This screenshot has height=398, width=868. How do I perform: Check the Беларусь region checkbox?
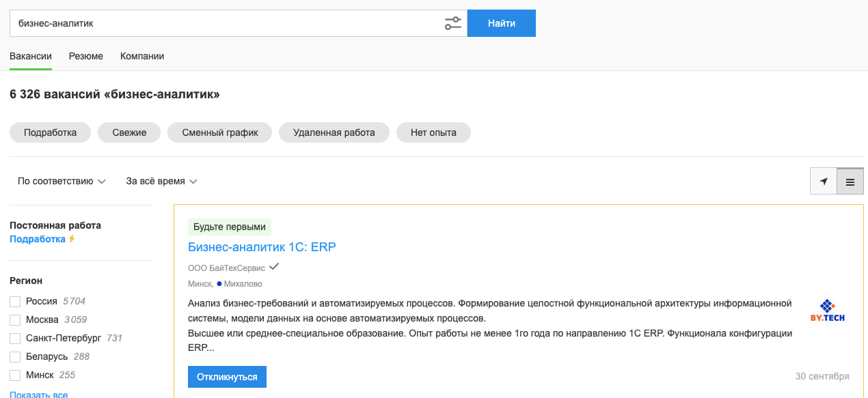click(x=14, y=356)
